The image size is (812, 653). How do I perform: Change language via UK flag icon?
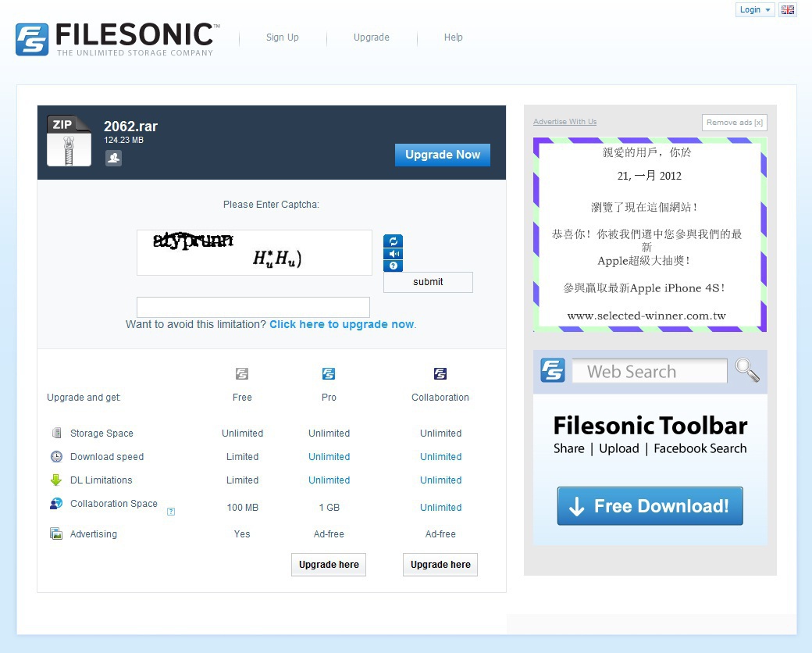[788, 10]
